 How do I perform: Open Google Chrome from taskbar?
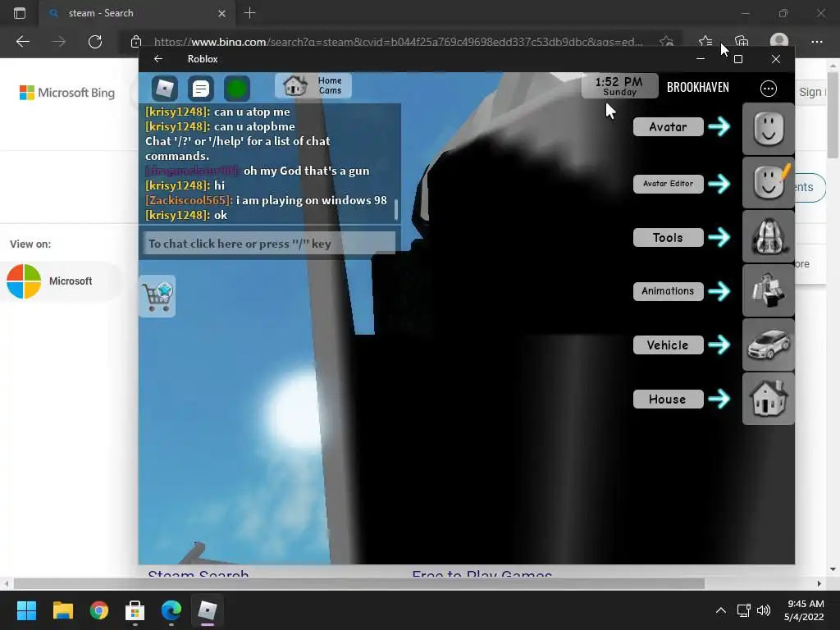point(98,610)
